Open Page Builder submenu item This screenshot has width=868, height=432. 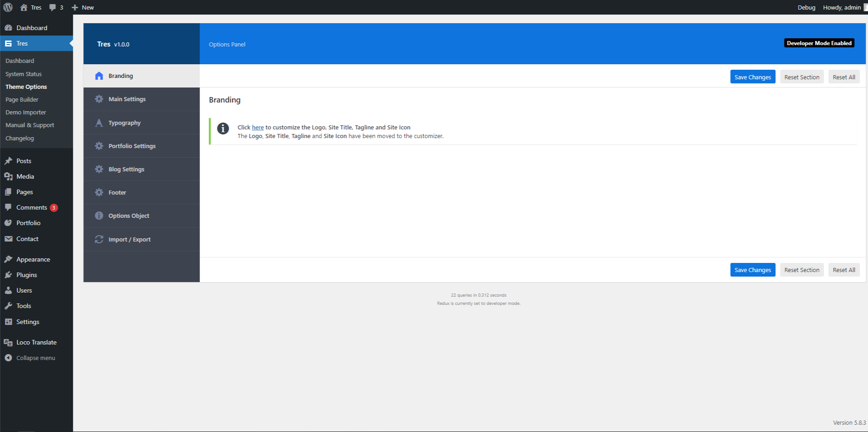pyautogui.click(x=22, y=99)
